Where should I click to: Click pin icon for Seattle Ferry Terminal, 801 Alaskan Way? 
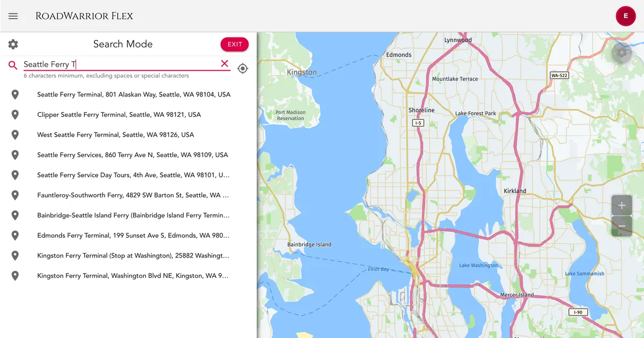[15, 94]
